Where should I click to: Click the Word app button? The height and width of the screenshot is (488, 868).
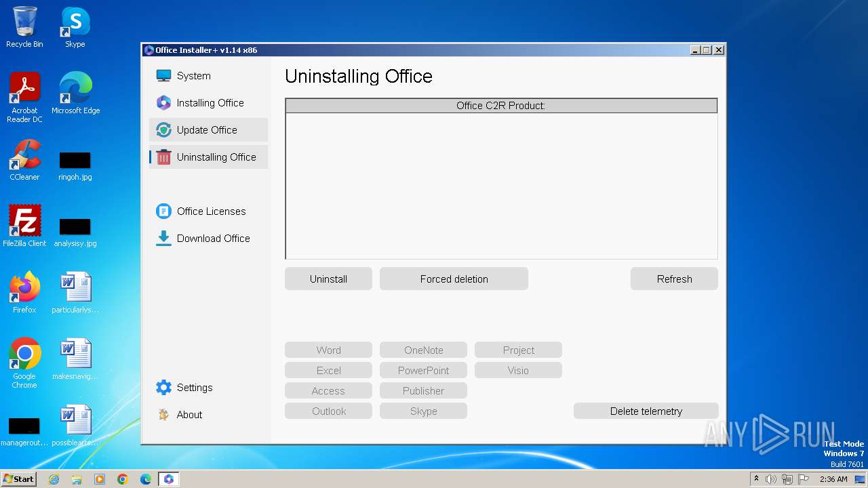coord(328,350)
